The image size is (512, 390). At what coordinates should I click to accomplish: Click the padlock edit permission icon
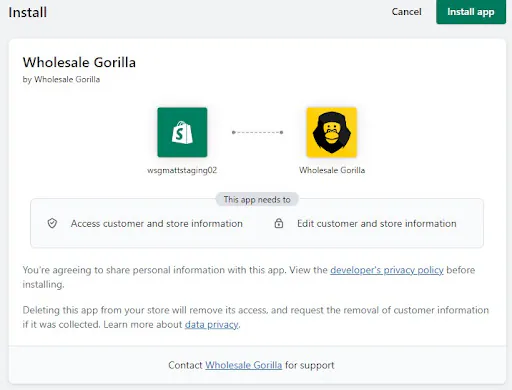[279, 223]
